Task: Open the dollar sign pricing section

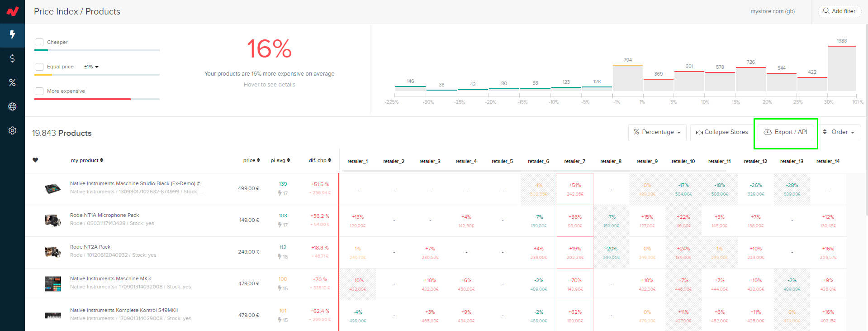Action: coord(12,58)
